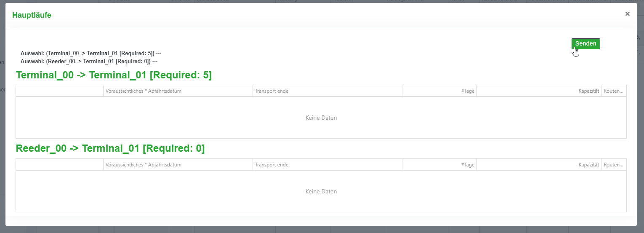
Task: Close the Hauptläufe dialog
Action: pyautogui.click(x=627, y=14)
